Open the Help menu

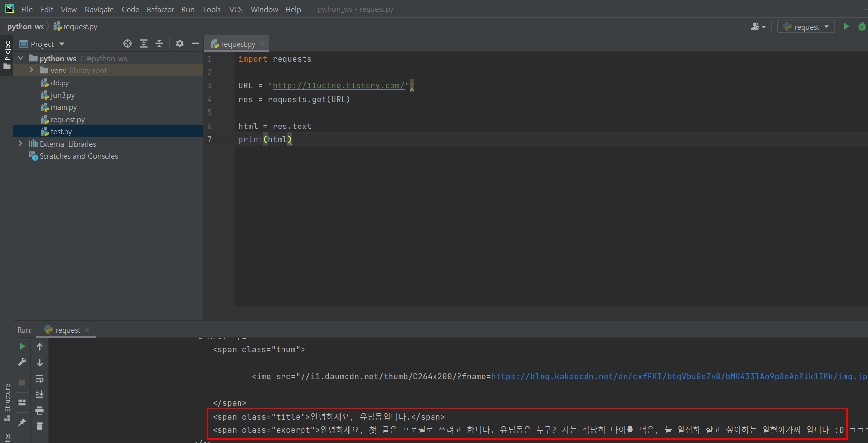(x=293, y=9)
